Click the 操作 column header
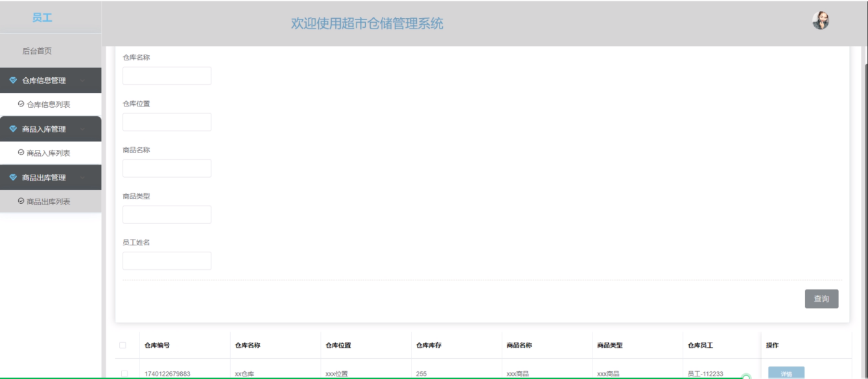The height and width of the screenshot is (379, 868). coord(773,345)
